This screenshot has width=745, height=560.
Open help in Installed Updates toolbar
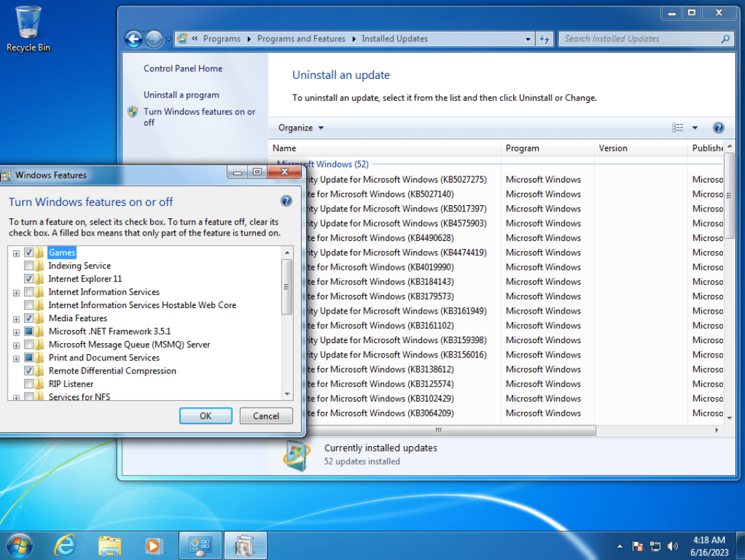pos(718,128)
